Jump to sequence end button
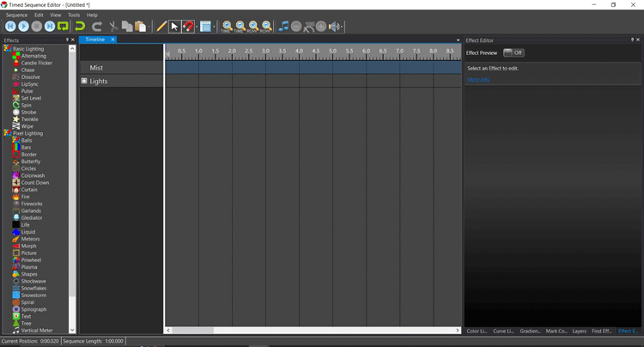 (50, 27)
